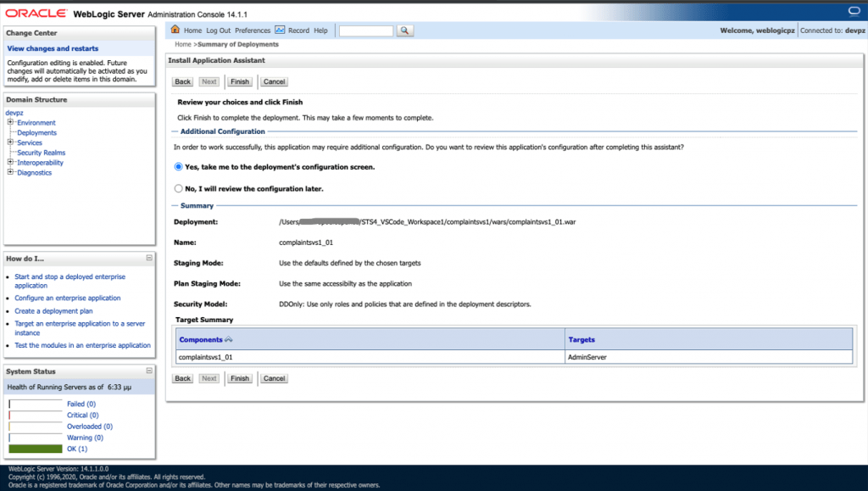Click the Next button above Review your choices
This screenshot has height=491, width=868.
[x=209, y=82]
